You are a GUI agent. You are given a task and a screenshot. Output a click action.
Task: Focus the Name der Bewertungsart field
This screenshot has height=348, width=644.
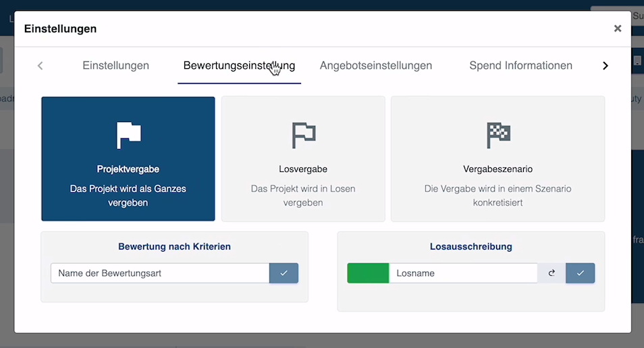pos(160,273)
